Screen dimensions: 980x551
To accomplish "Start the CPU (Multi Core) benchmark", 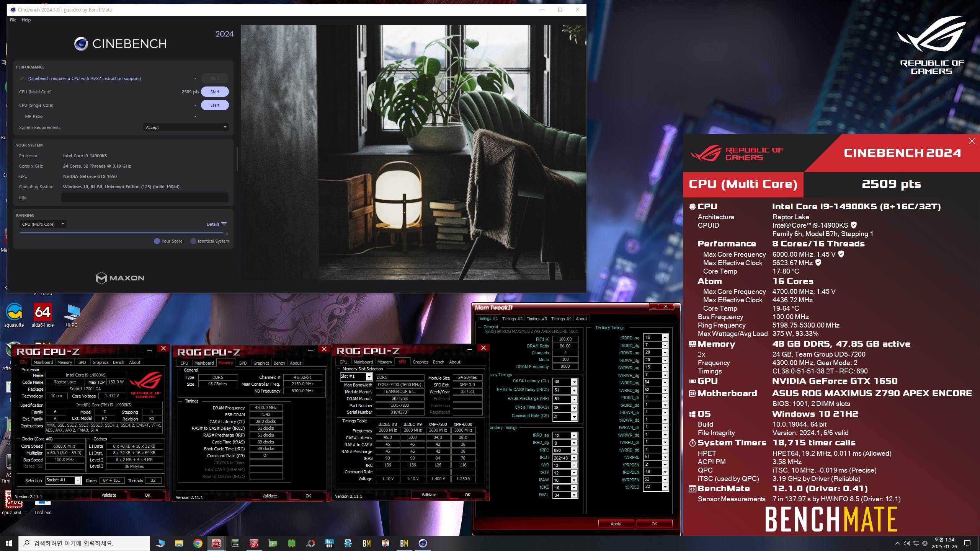I will [x=215, y=92].
